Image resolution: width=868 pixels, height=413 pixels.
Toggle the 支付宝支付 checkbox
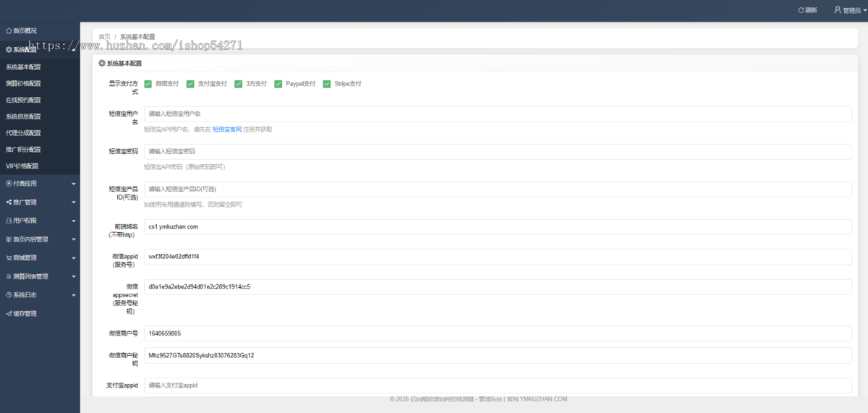[x=190, y=84]
